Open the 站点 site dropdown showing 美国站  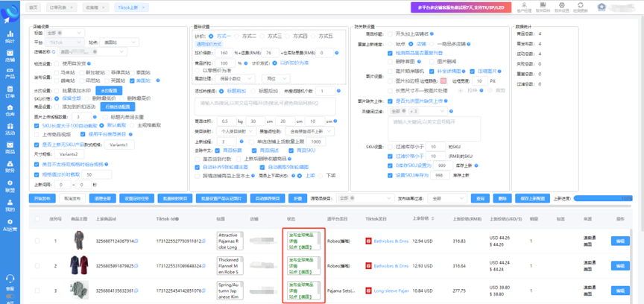point(120,42)
